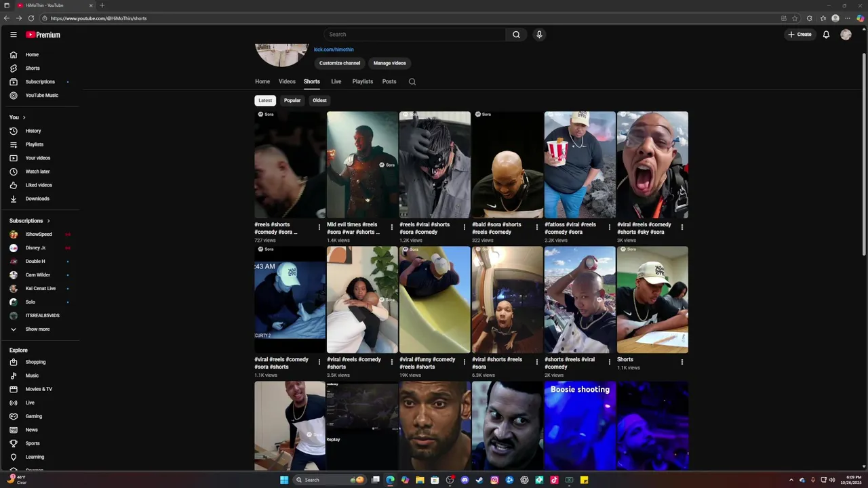Viewport: 868px width, 488px height.
Task: Click the browser address bar
Action: 407,18
